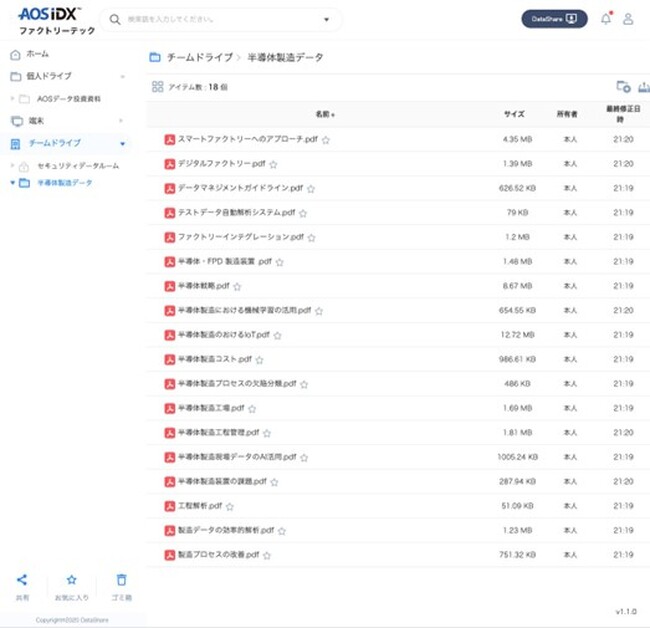Viewport: 650px width, 628px height.
Task: Mark 工程解析.pdf as favorite with star
Action: pos(230,506)
